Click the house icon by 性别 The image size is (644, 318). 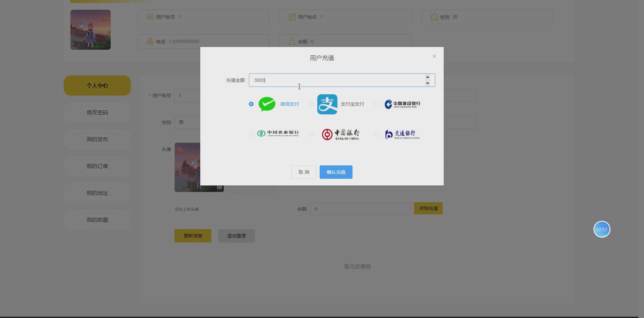click(434, 17)
